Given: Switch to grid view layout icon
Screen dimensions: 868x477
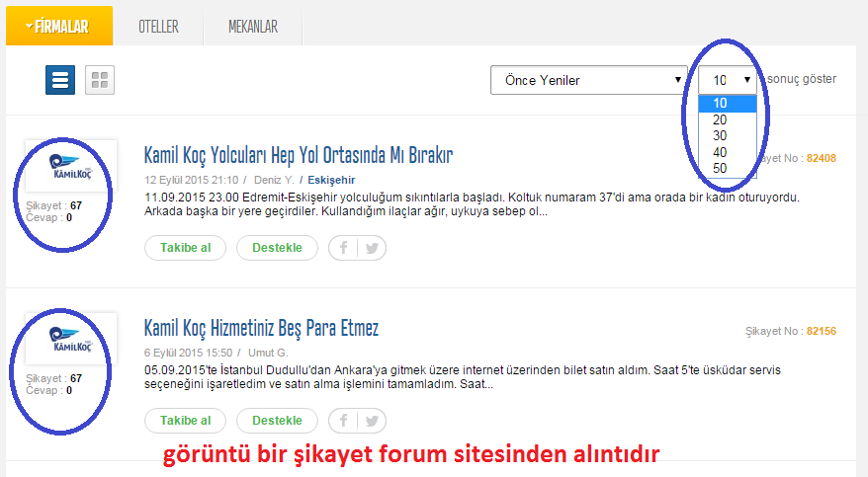Looking at the screenshot, I should tap(100, 80).
